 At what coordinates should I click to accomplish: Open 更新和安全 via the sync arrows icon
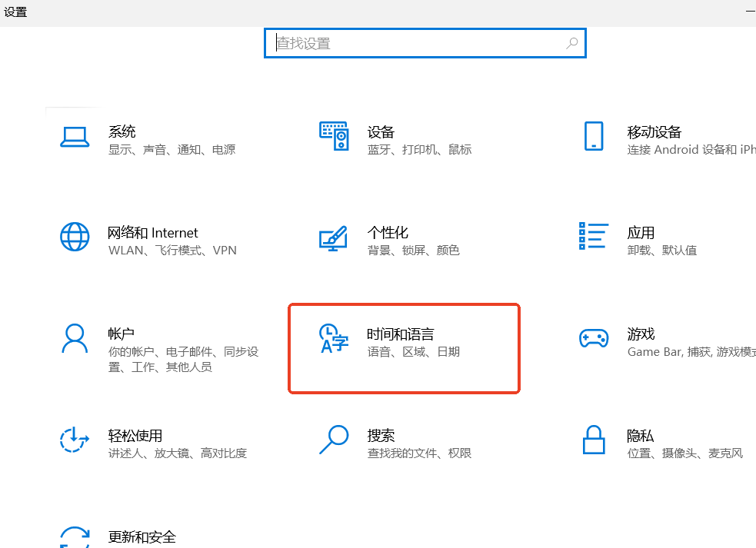click(x=75, y=537)
